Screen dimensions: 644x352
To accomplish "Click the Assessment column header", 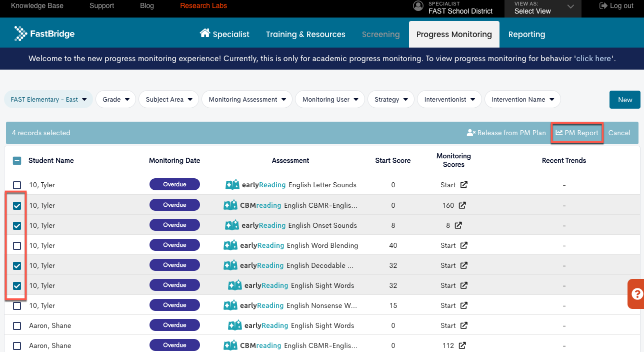I will [290, 161].
